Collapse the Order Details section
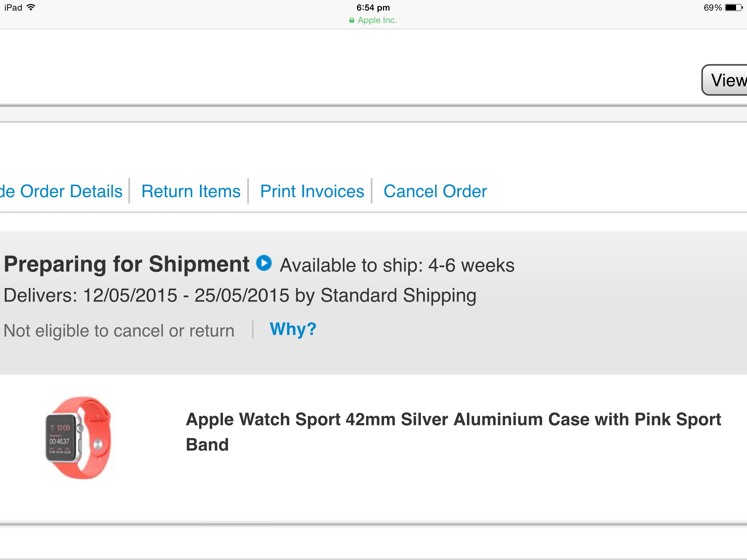 coord(61,191)
